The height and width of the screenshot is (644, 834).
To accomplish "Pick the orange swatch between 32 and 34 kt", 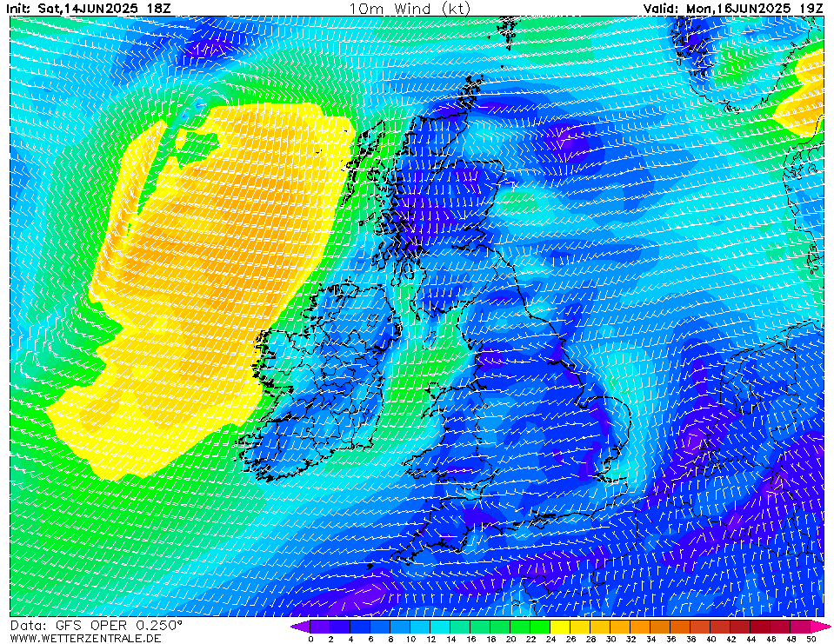I will click(640, 627).
